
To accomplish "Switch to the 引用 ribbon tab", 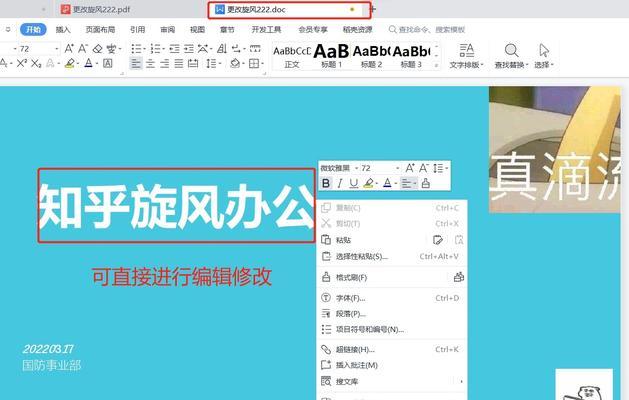I will pos(138,29).
